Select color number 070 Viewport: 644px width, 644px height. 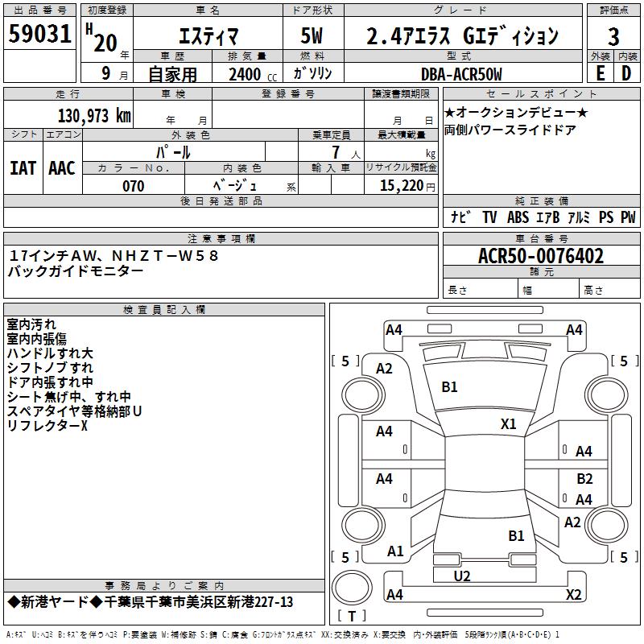pyautogui.click(x=133, y=186)
